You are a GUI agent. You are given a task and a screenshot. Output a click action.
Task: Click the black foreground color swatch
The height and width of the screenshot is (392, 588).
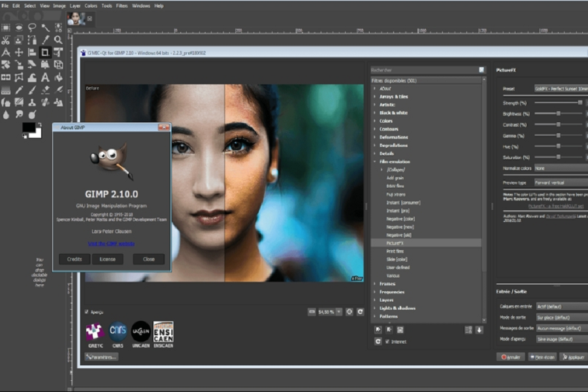[29, 127]
